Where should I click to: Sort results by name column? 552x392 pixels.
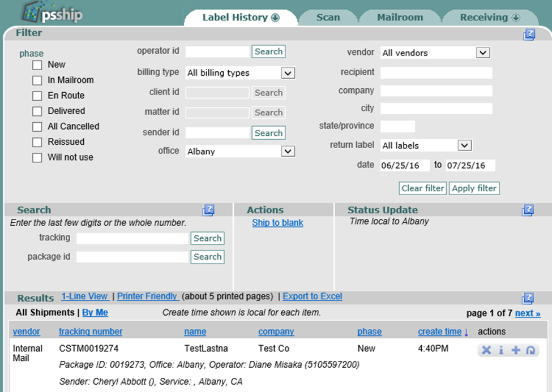[x=195, y=331]
